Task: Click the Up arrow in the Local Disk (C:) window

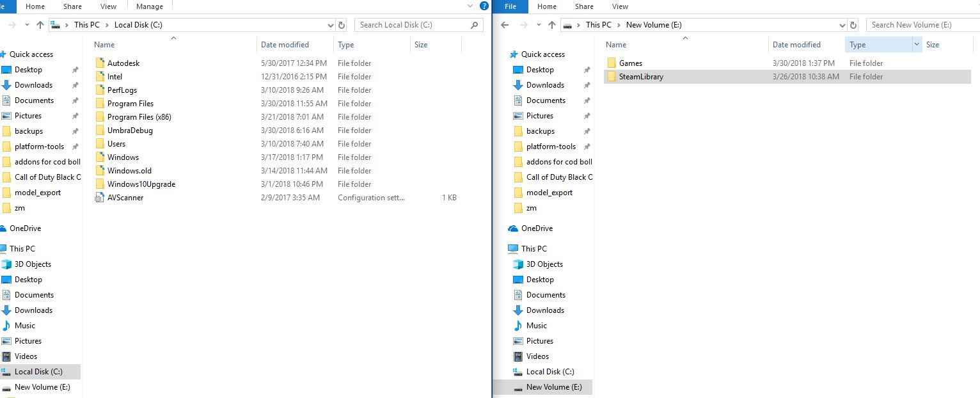Action: click(x=41, y=25)
